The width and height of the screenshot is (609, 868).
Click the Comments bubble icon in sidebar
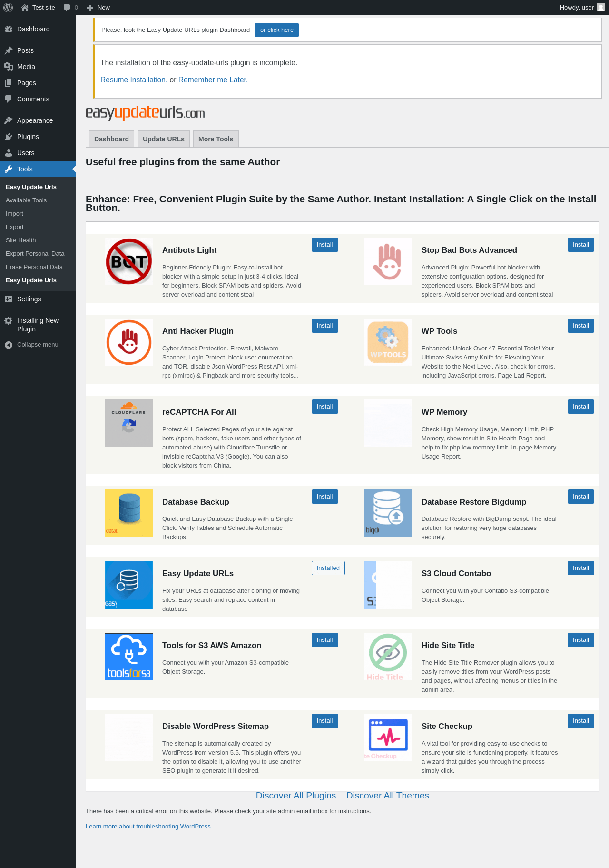[9, 99]
